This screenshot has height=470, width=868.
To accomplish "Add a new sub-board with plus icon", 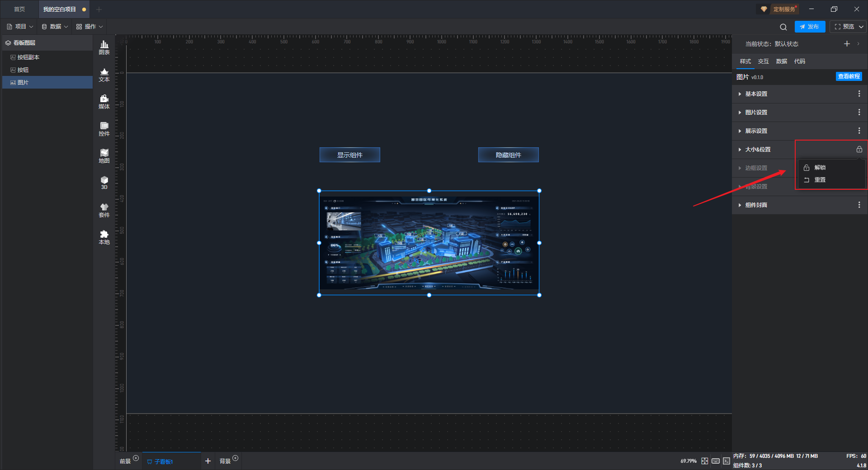I will pyautogui.click(x=208, y=461).
